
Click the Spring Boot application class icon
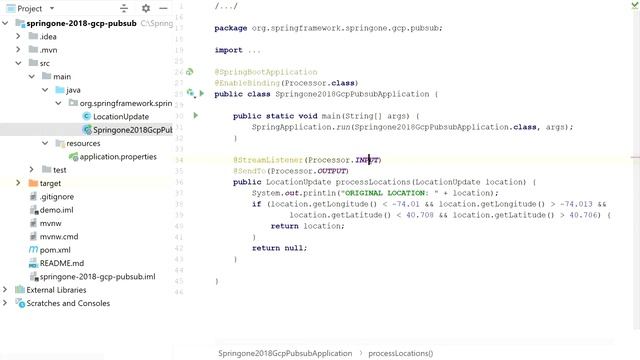[87, 130]
